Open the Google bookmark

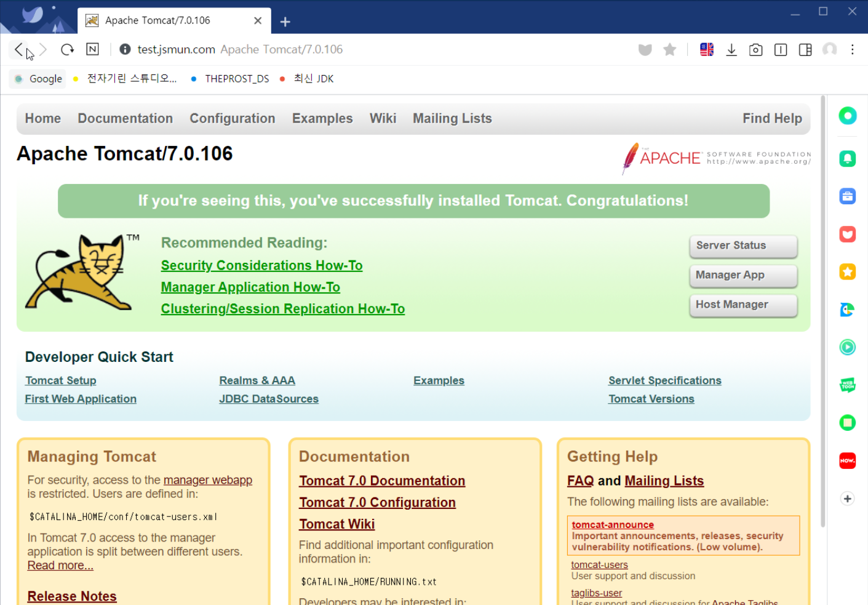click(x=38, y=79)
